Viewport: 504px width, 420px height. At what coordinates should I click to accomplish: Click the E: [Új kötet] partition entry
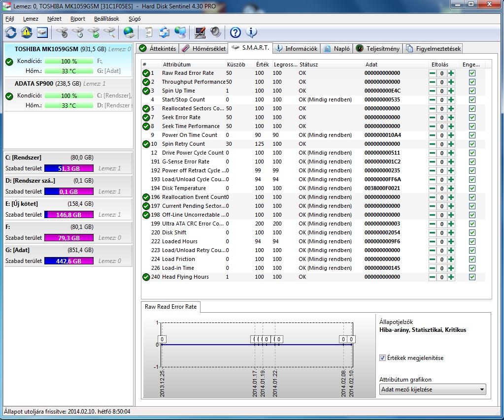68,209
